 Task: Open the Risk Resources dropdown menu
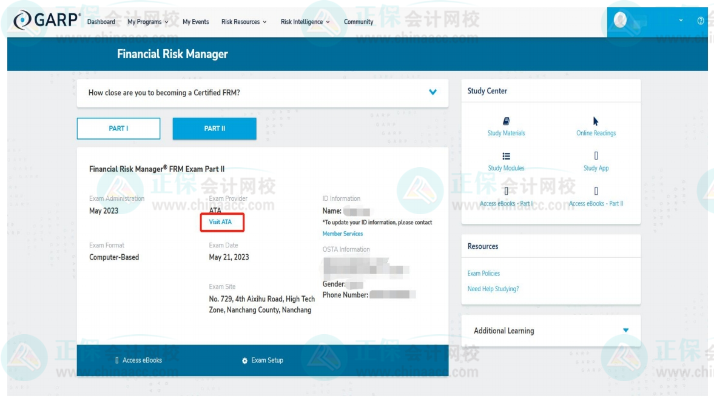(244, 22)
